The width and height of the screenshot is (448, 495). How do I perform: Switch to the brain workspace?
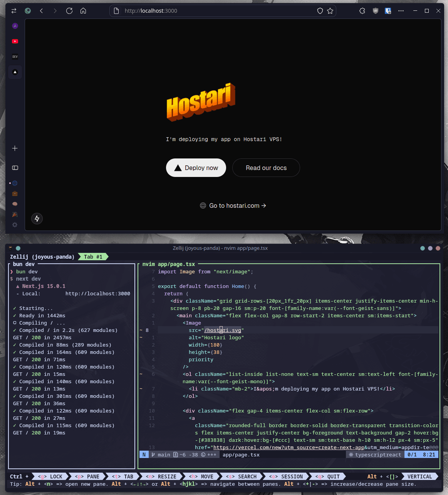[x=15, y=204]
